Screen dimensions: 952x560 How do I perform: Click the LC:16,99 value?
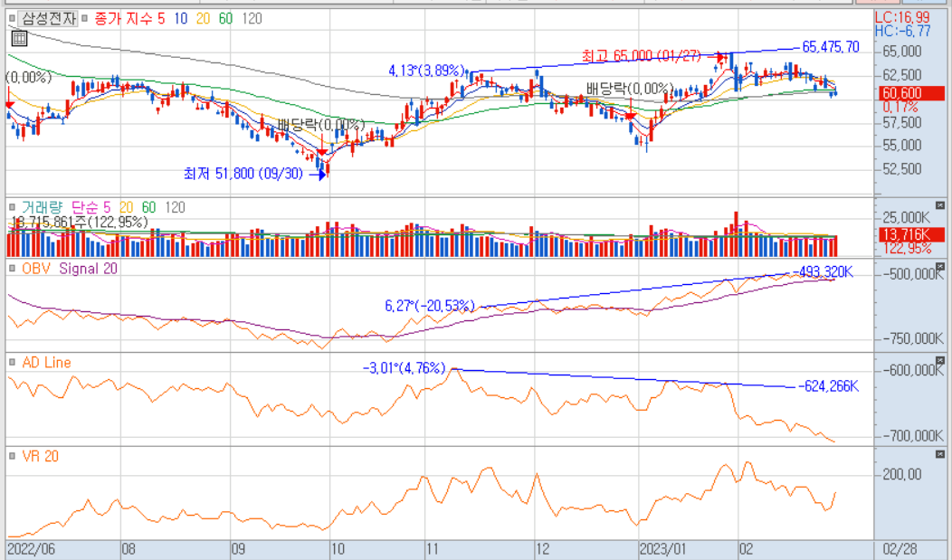pos(902,17)
